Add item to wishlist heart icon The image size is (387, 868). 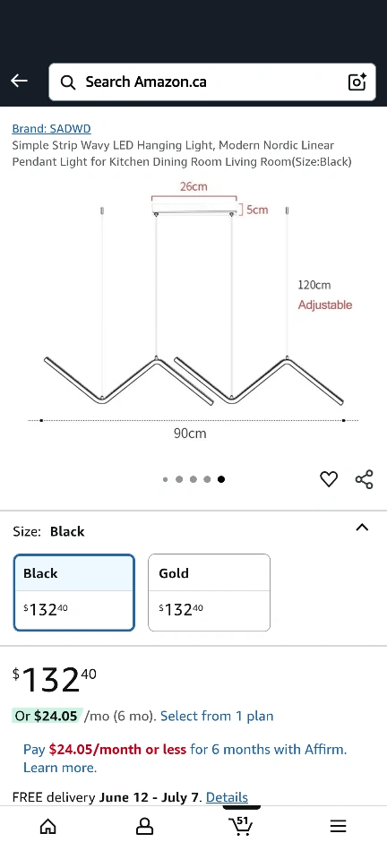pos(329,479)
